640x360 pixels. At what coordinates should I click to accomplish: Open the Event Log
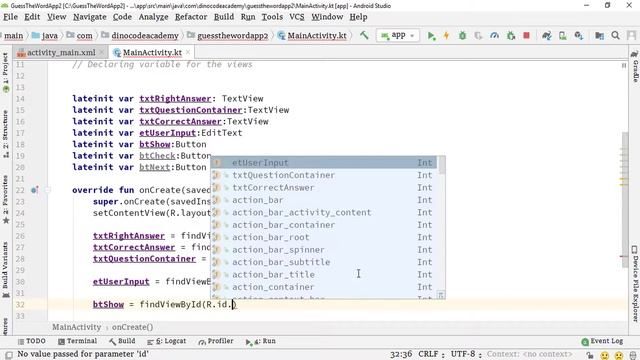click(602, 341)
